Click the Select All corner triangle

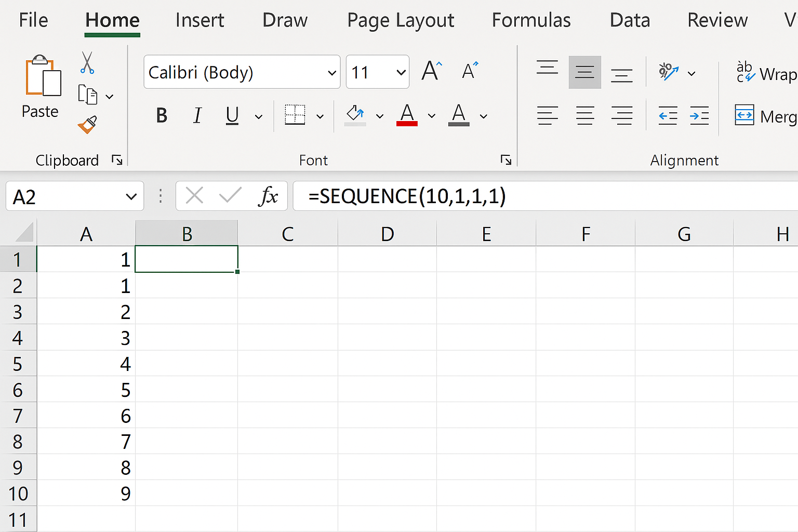24,233
